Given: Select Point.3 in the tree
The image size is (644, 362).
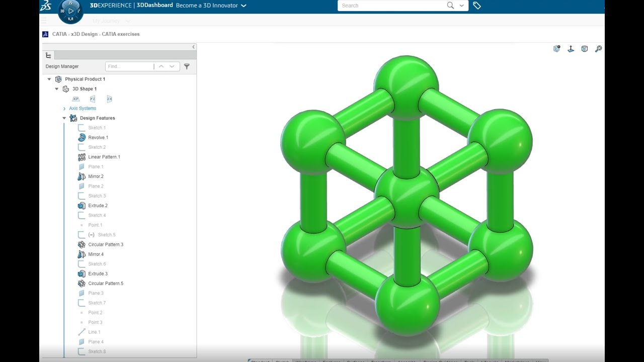Looking at the screenshot, I should 95,322.
